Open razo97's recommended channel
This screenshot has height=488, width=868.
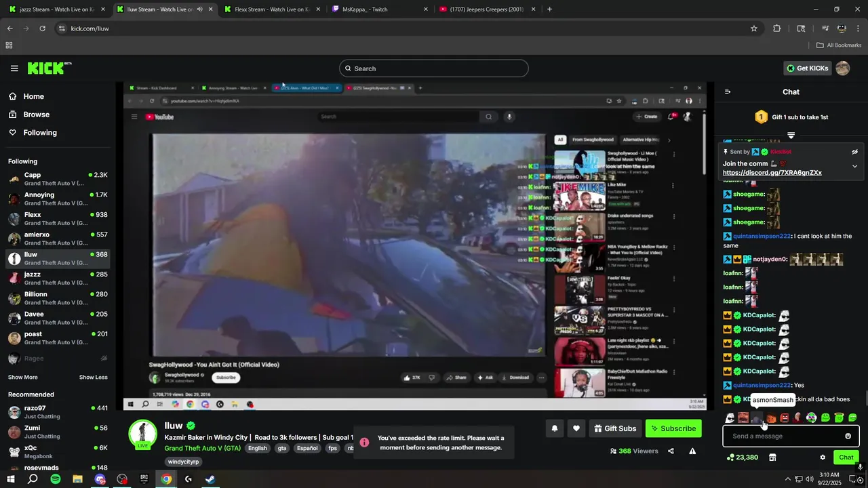58,412
